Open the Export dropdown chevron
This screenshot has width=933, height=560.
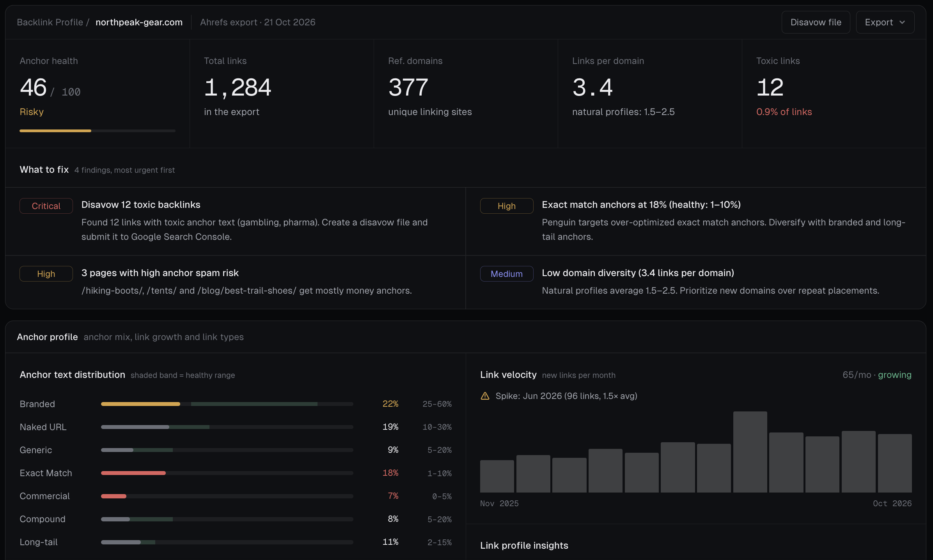(x=902, y=22)
